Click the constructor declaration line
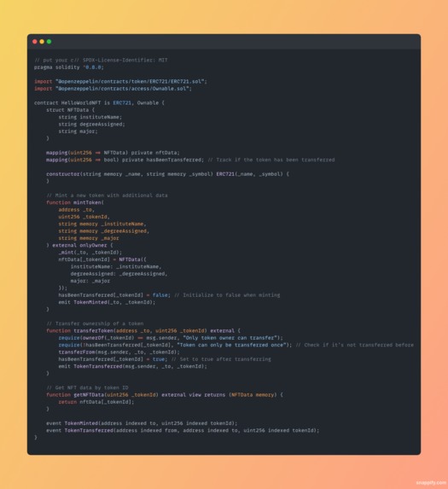The image size is (448, 489). (x=167, y=174)
